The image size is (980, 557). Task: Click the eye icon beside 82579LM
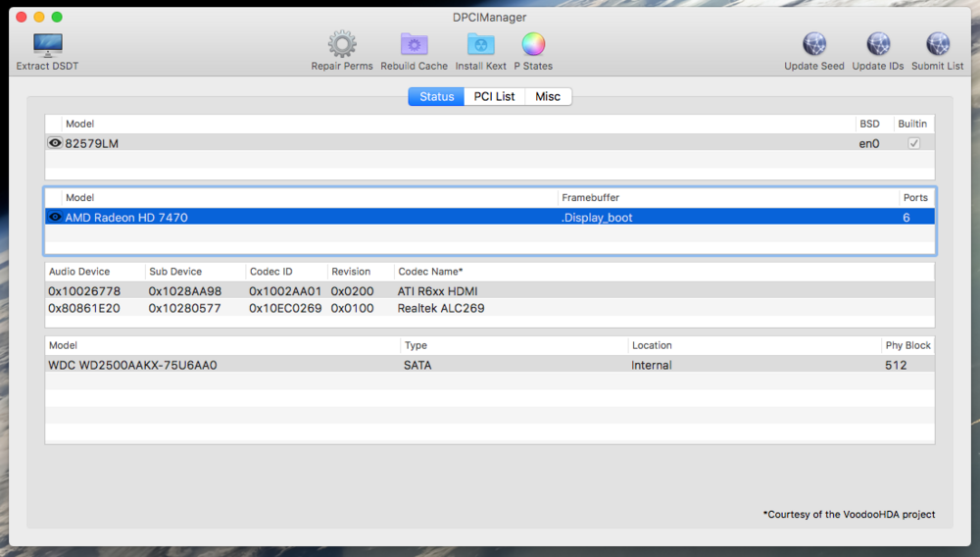tap(55, 143)
